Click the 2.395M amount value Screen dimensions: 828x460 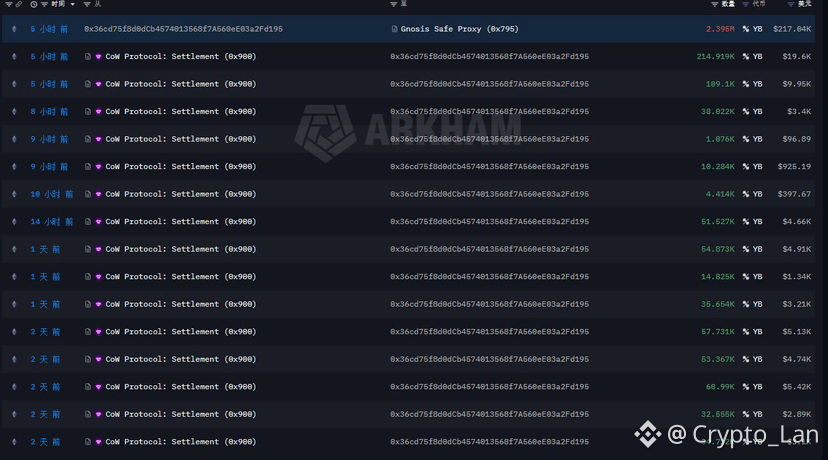(x=720, y=29)
